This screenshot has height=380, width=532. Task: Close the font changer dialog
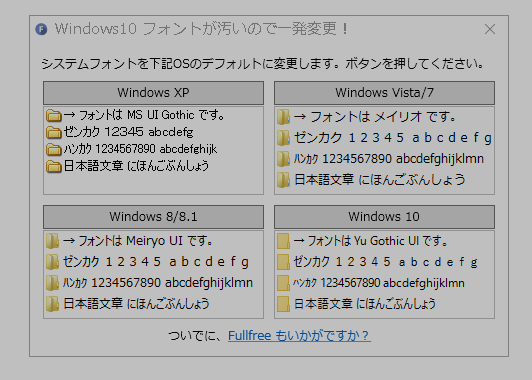pyautogui.click(x=490, y=29)
